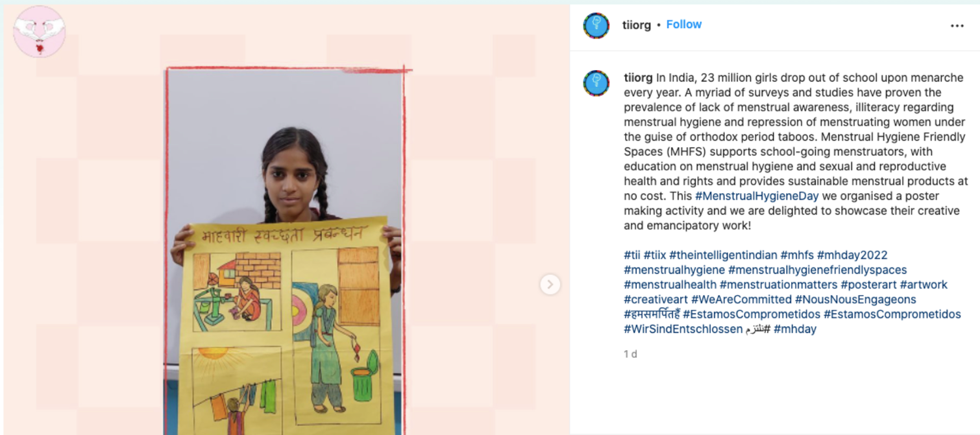Open the #posterart hashtag

coord(868,285)
